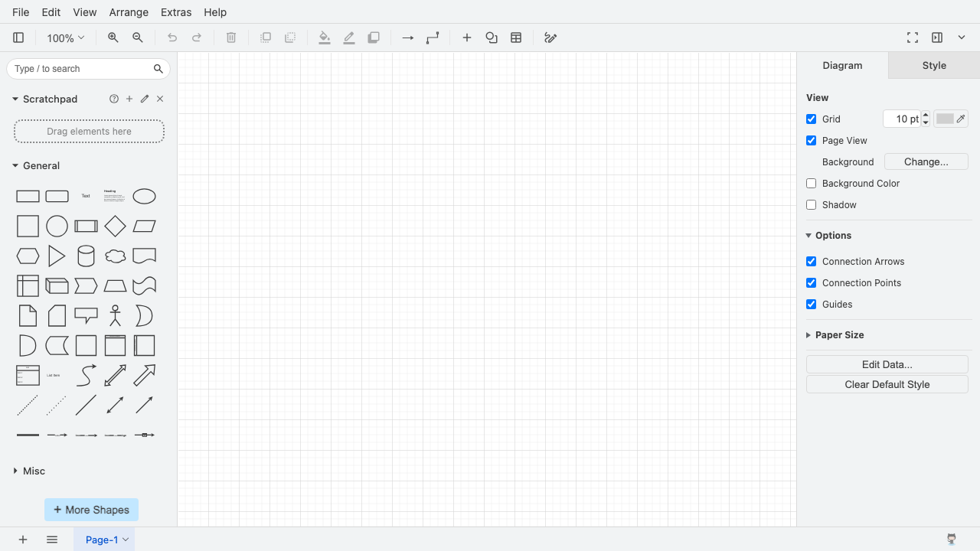Enable the Shadow checkbox

click(x=812, y=205)
